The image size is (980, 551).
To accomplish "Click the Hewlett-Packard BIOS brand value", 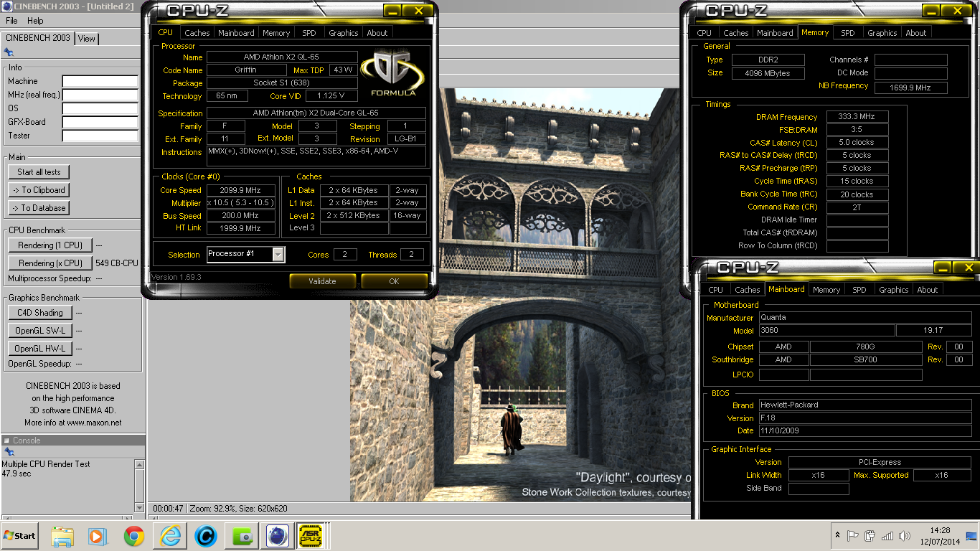I will 865,405.
